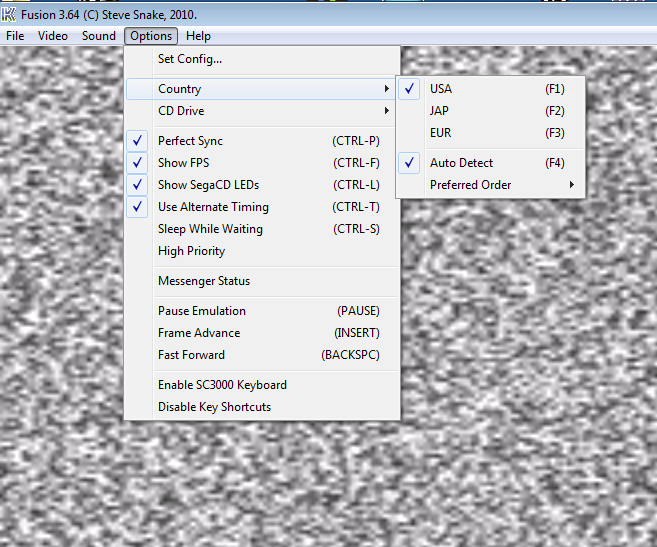Toggle Show FPS option
Viewport: 657px width, 547px height.
point(262,163)
